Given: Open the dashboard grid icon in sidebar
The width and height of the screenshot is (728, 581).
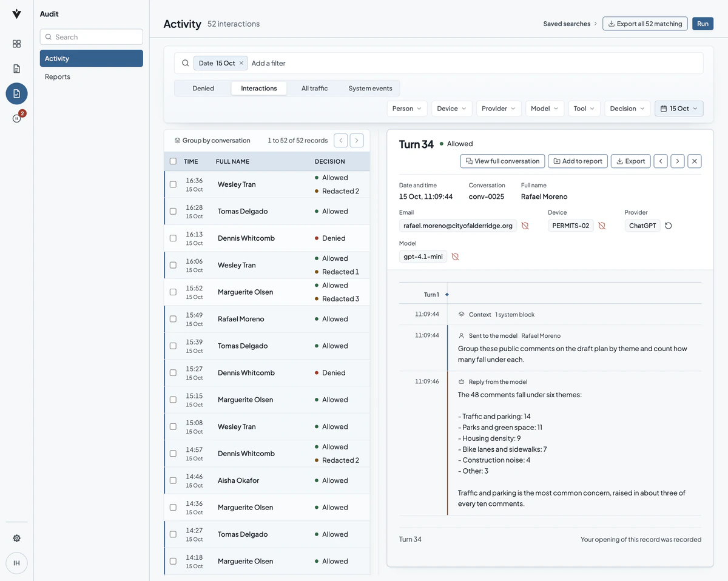Looking at the screenshot, I should tap(16, 44).
